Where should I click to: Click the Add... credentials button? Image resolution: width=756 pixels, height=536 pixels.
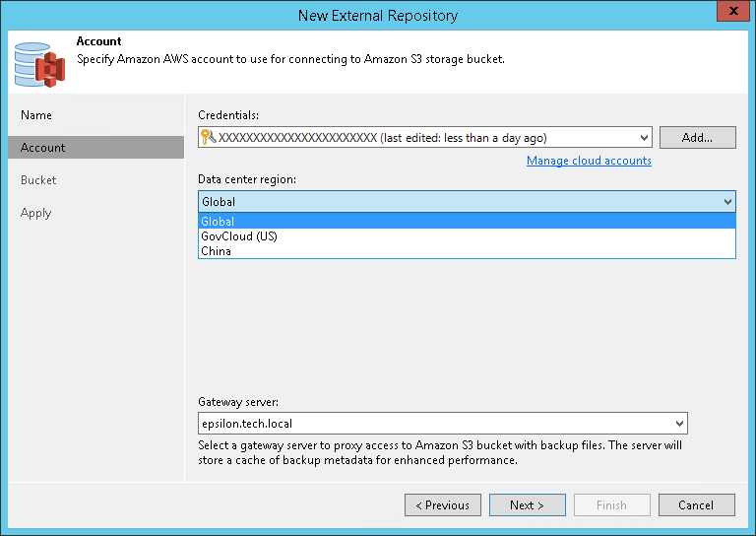click(697, 138)
